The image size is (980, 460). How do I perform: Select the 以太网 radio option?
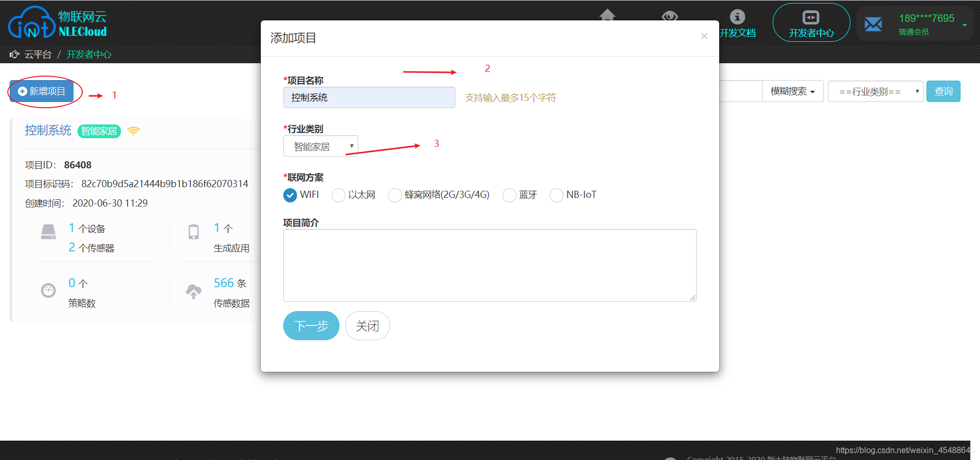point(338,195)
